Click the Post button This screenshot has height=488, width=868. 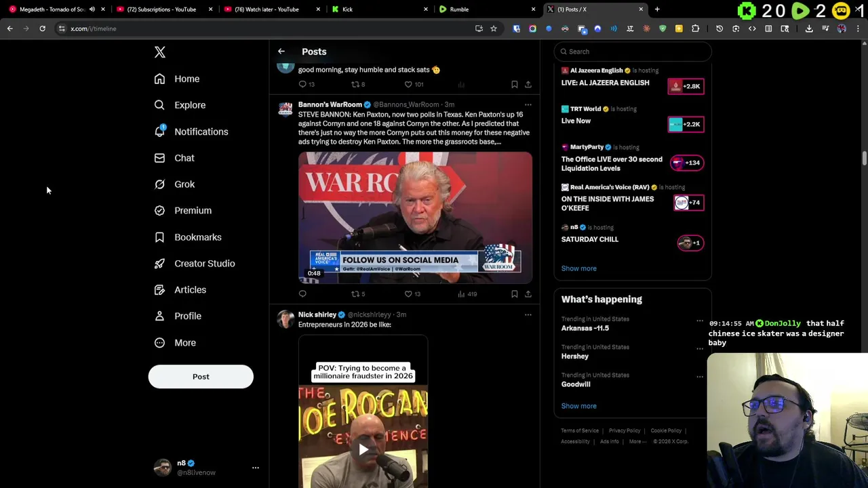(x=201, y=377)
